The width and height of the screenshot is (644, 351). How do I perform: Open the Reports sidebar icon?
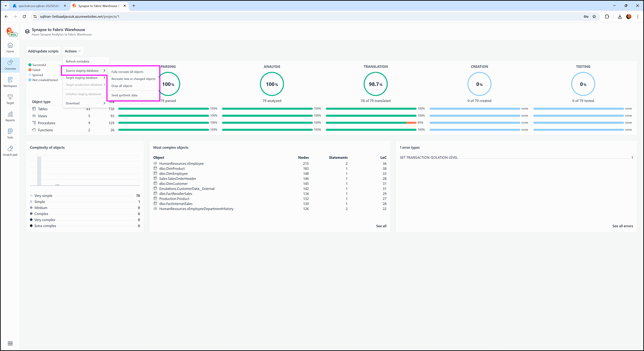click(x=10, y=116)
